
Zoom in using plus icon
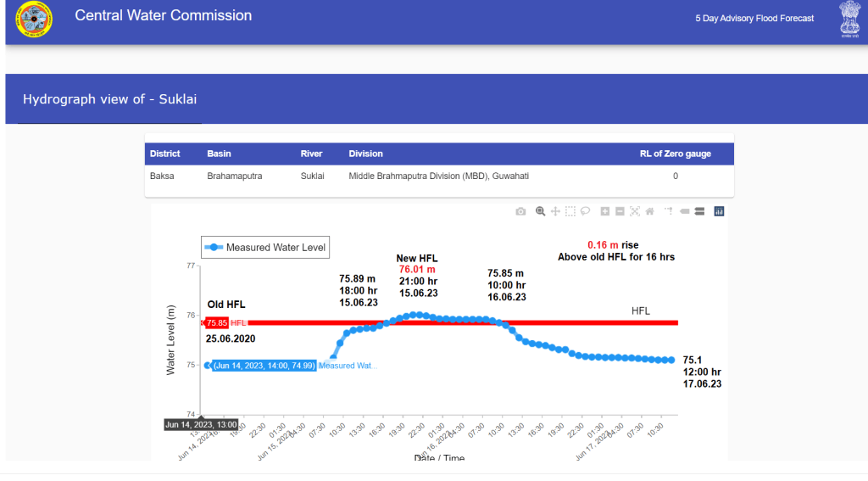click(x=605, y=211)
